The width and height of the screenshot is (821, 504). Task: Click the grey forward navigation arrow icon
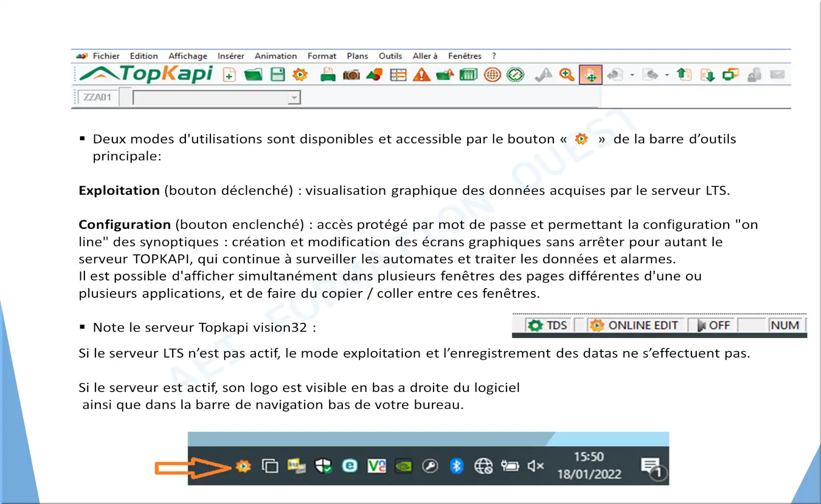tap(650, 75)
